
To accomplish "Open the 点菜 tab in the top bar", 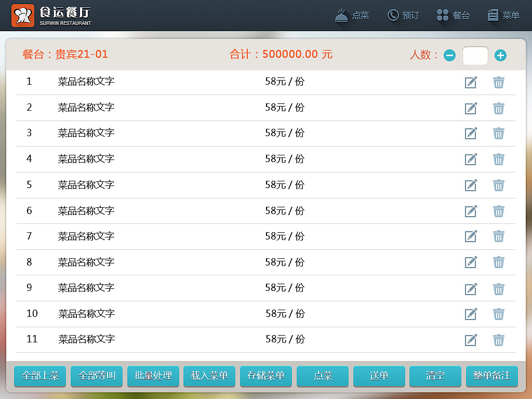I will (352, 15).
